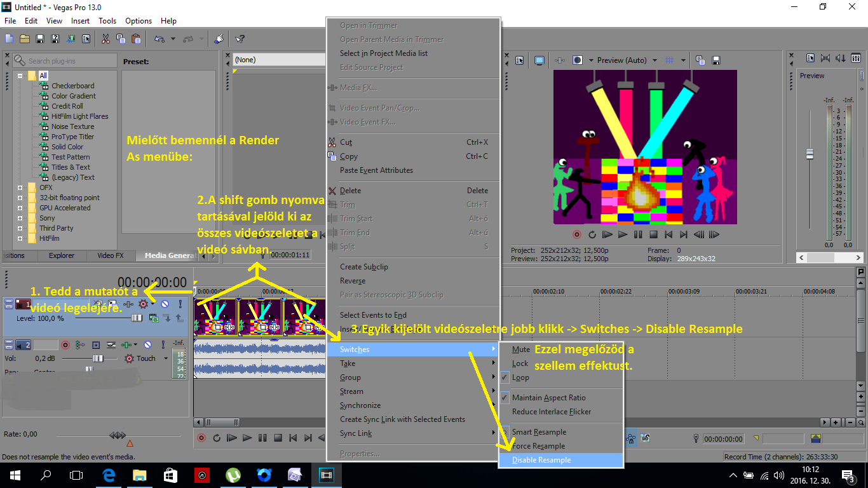Save the project with the floppy icon
The image size is (868, 488).
pos(40,39)
